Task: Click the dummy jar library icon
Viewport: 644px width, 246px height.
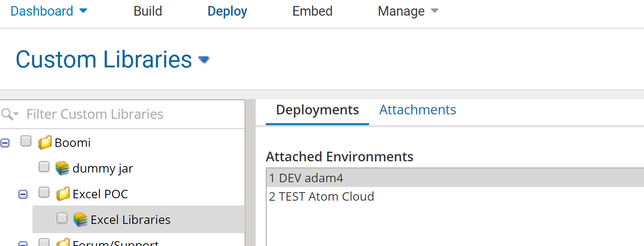Action: coord(62,168)
